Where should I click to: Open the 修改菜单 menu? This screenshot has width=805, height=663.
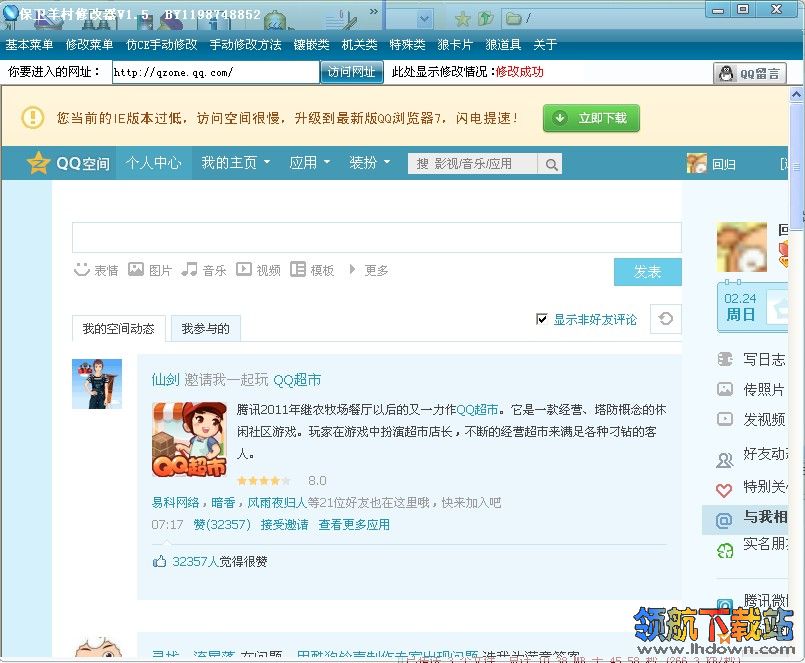(x=89, y=45)
